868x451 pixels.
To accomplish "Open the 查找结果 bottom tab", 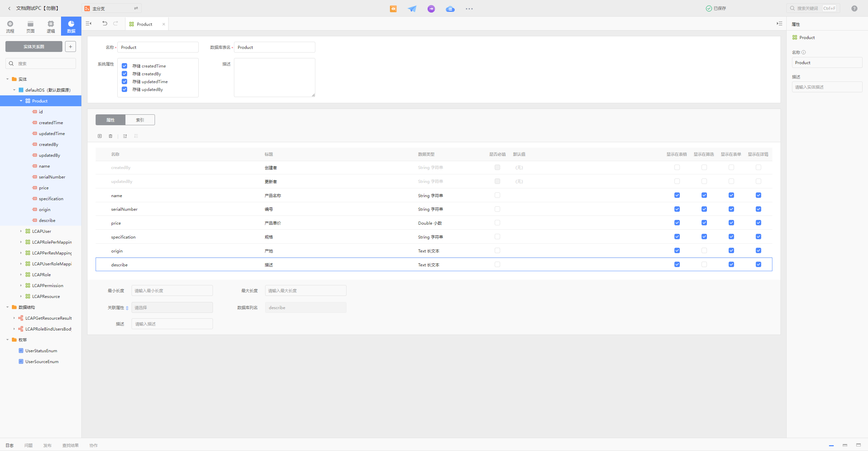I will coord(71,445).
